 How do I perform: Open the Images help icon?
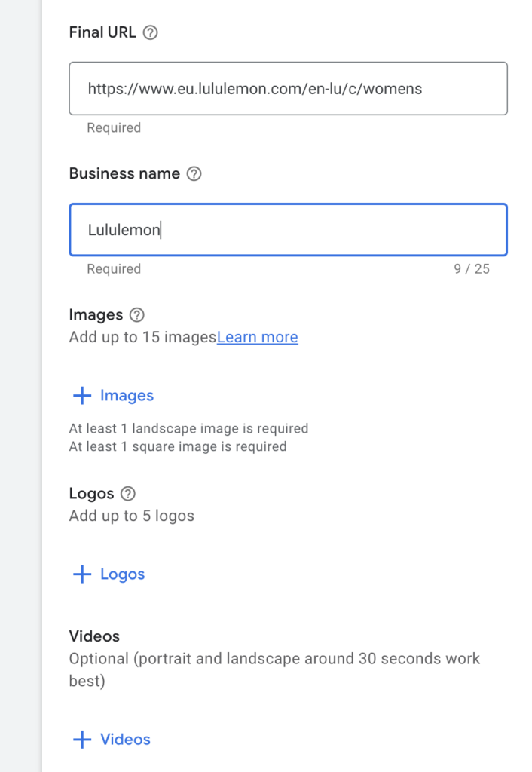point(137,315)
